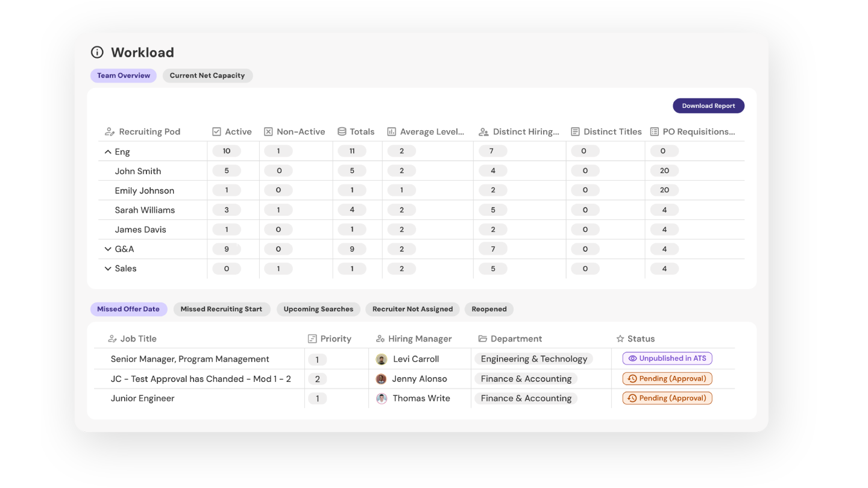Click the Unpublished in ATS status badge
This screenshot has width=868, height=488.
[667, 358]
